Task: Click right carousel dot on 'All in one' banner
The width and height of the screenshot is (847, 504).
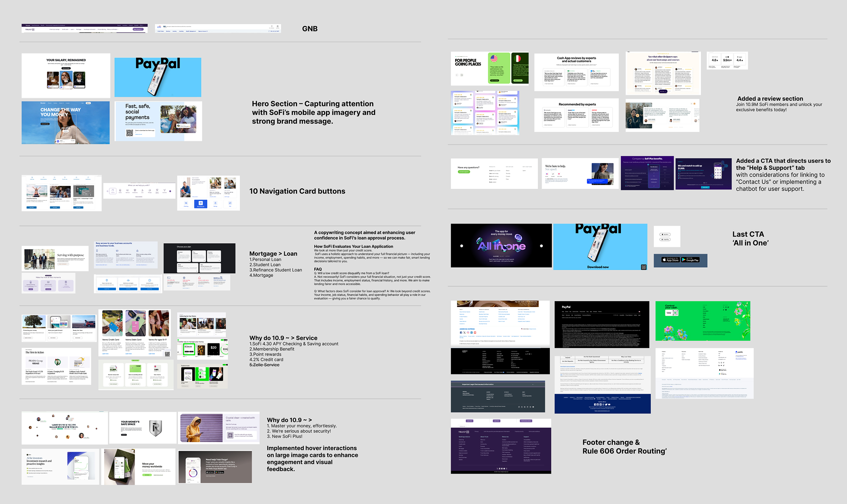Action: click(541, 246)
